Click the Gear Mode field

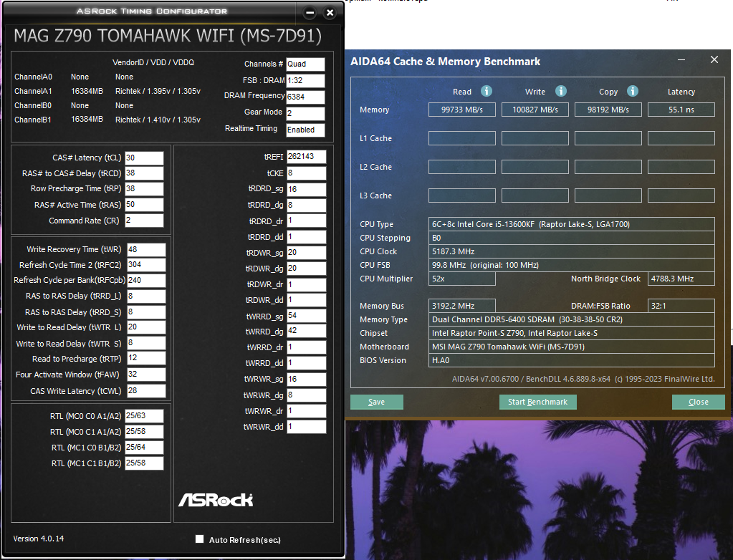(x=305, y=113)
